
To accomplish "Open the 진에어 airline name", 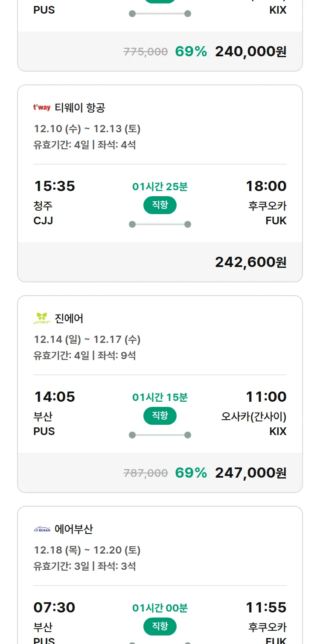I will pos(69,319).
